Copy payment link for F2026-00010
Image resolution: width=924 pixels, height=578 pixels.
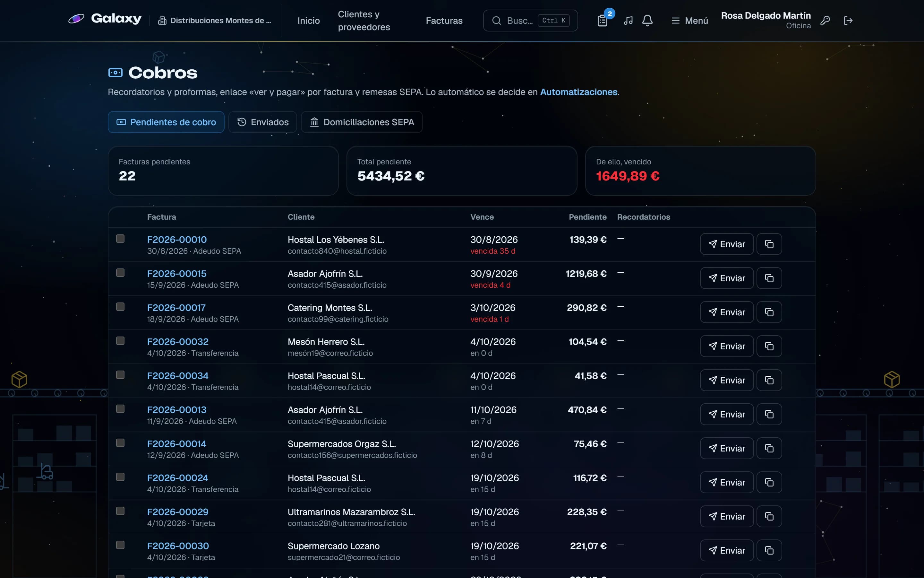pyautogui.click(x=769, y=244)
